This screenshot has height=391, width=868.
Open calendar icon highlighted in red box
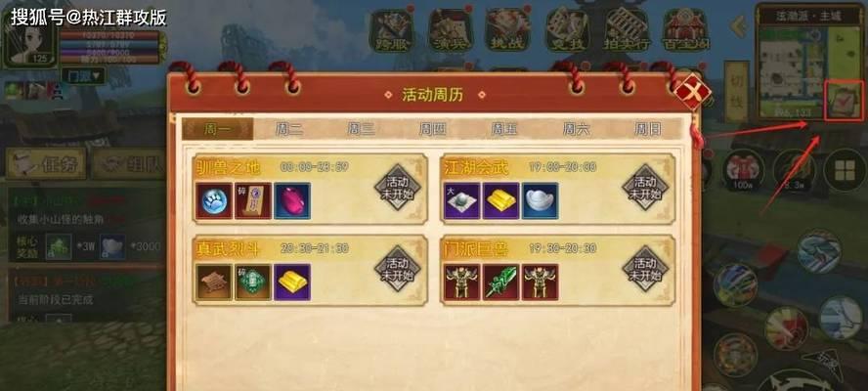pos(844,101)
